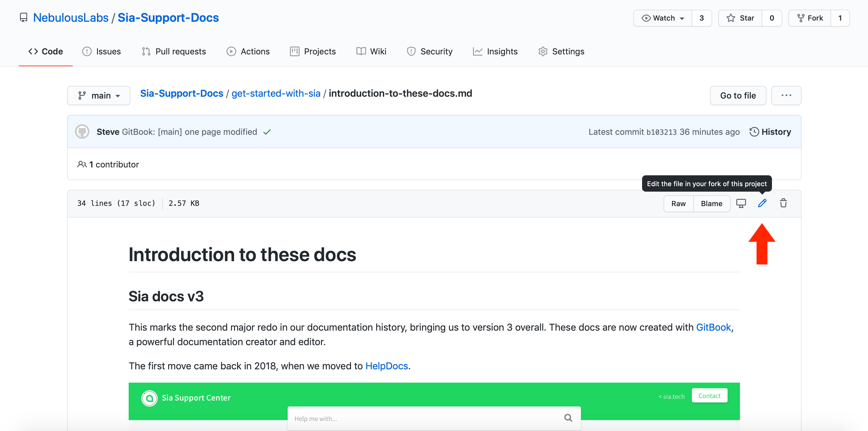Open the GitBook one page modified commit

(x=189, y=132)
